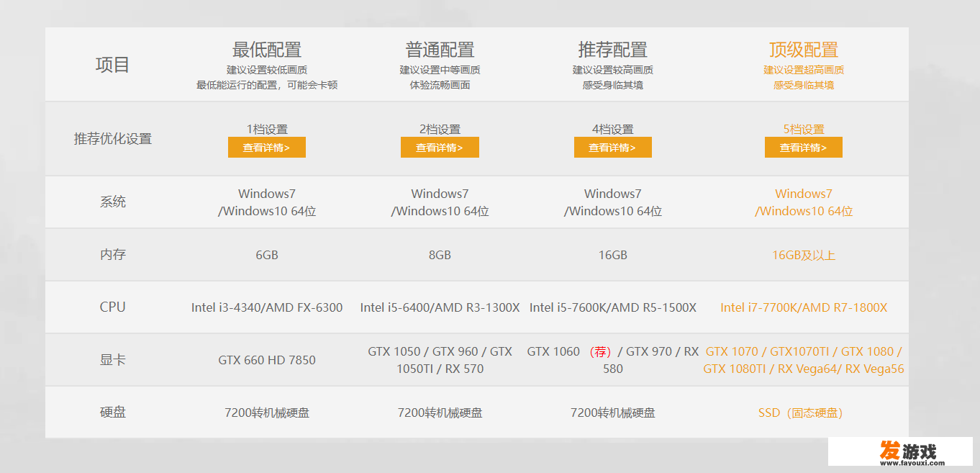Click 查看详情 button under 4档设置
The width and height of the screenshot is (980, 473).
point(613,148)
